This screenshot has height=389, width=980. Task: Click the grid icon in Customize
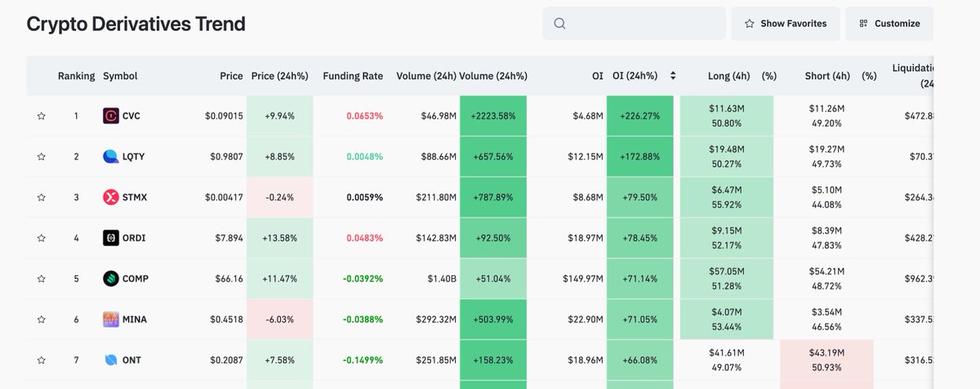click(x=863, y=24)
